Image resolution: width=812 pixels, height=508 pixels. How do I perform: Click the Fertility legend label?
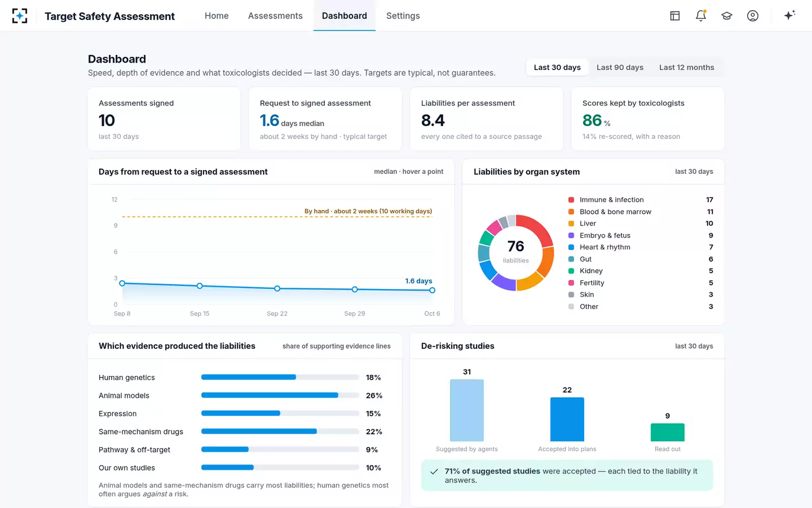tap(592, 283)
